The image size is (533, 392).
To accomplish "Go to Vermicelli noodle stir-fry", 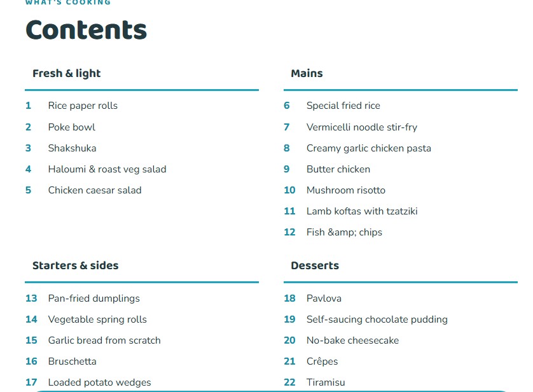I will (x=362, y=127).
